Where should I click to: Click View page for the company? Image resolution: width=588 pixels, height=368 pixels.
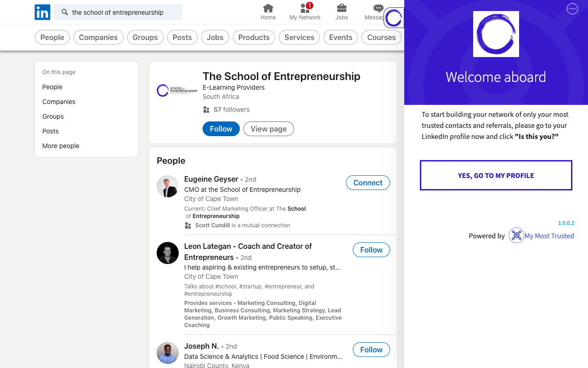click(269, 129)
